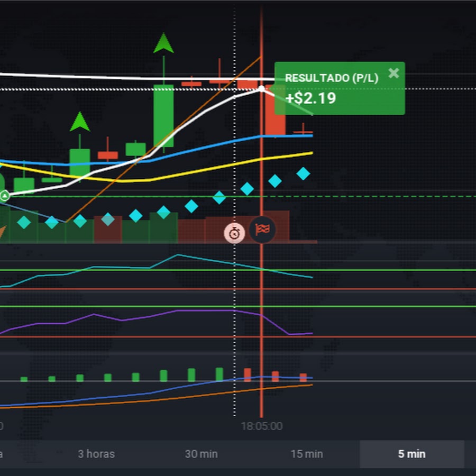Click the tall green up-arrow signal marker
This screenshot has width=476, height=476.
pos(163,44)
